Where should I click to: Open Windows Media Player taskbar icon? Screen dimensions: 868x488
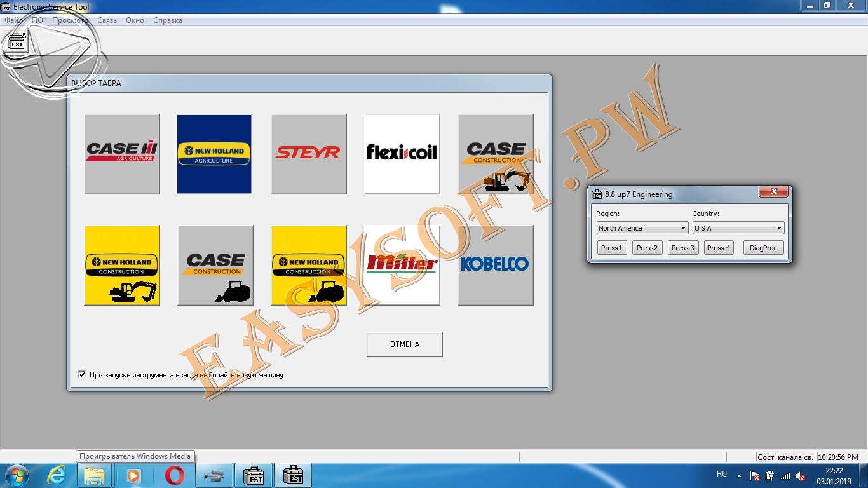[134, 475]
